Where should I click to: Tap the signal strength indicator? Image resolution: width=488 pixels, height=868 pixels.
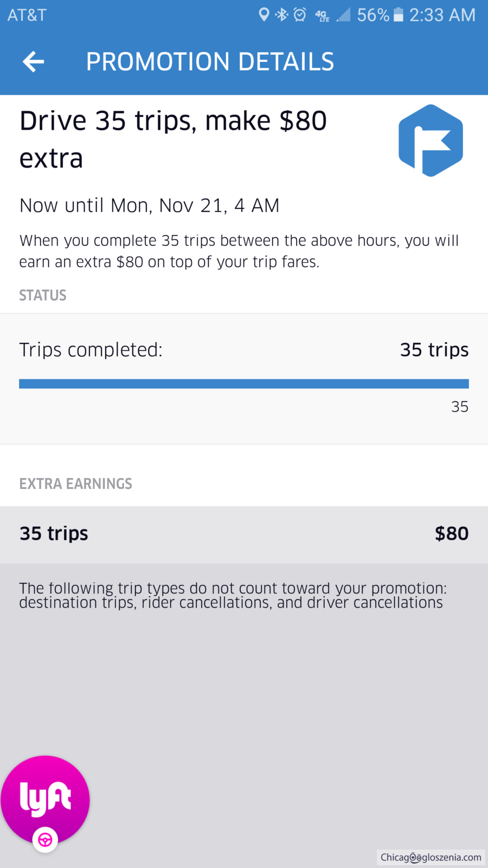click(x=343, y=15)
